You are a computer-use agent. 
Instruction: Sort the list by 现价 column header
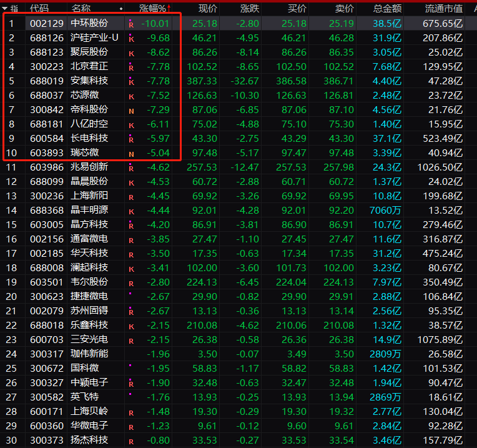coord(207,9)
